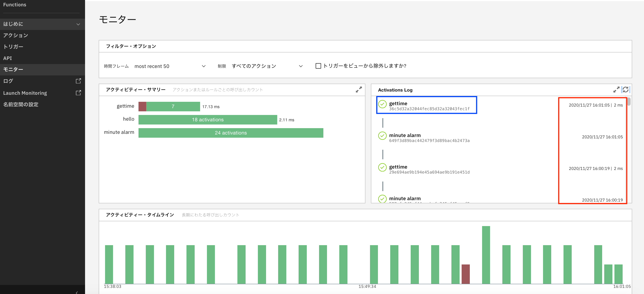Expand the アクティビティー・サマリー panel
Viewport: 644px width, 294px height.
[359, 90]
